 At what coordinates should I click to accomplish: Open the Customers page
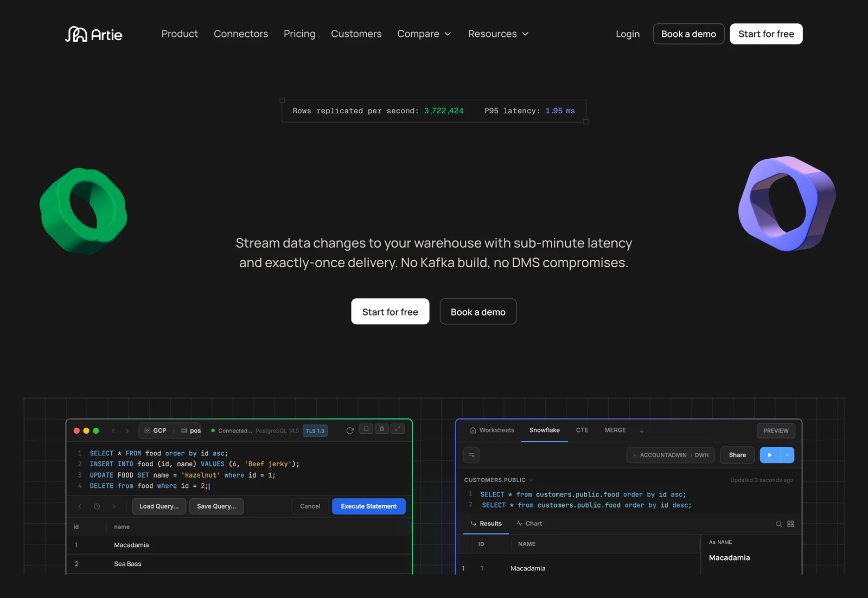click(x=356, y=34)
